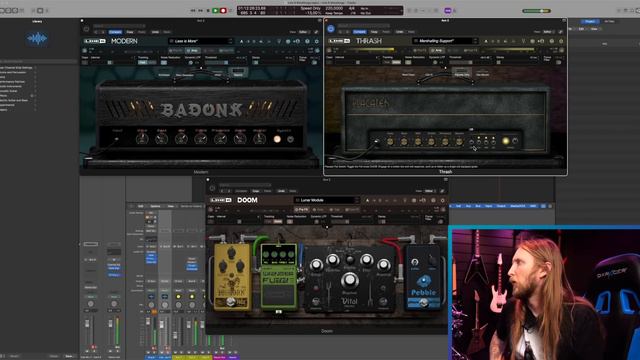Screen dimensions: 640x360
Task: Click purple icon in Logic control bar
Action: click(447, 11)
